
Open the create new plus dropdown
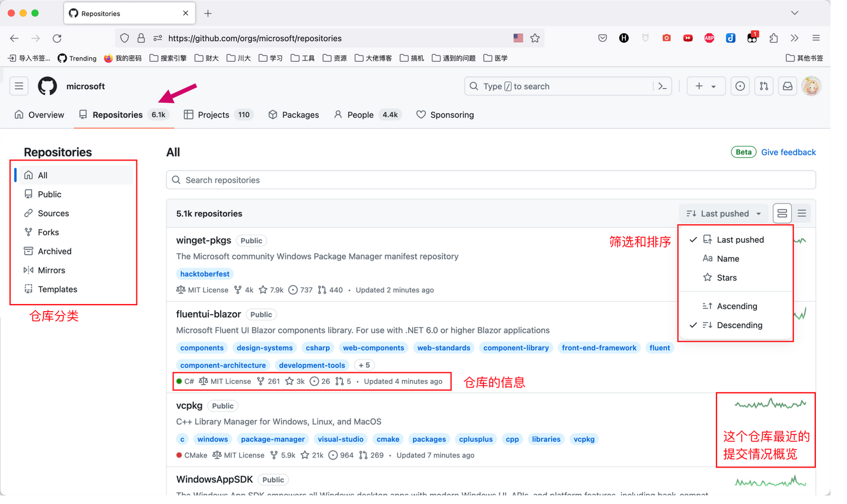tap(705, 86)
